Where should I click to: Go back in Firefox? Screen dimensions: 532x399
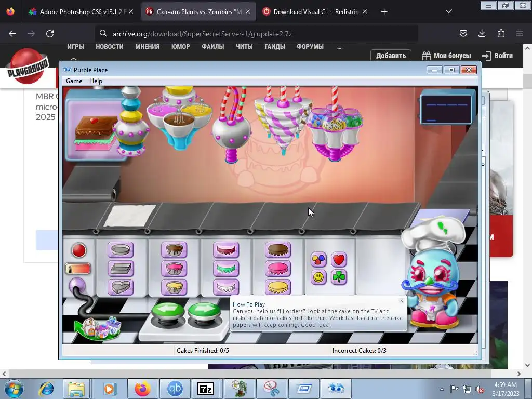(12, 34)
